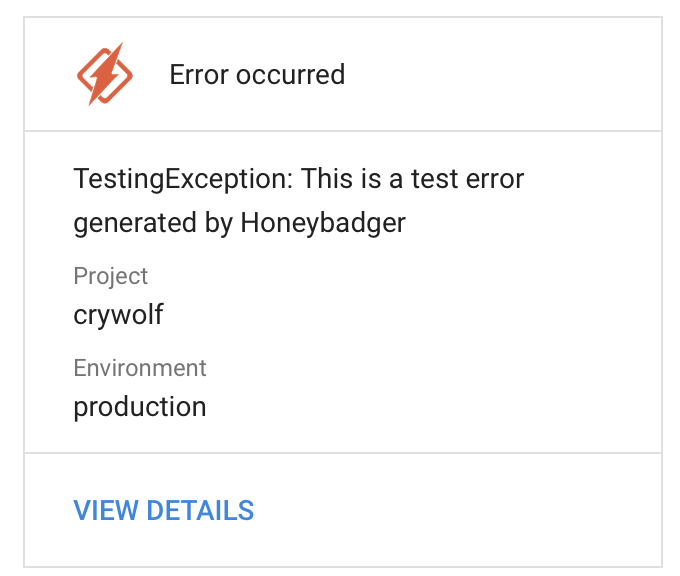Click "generated by Honeybadger" text line
This screenshot has width=680, height=576.
pos(240,222)
